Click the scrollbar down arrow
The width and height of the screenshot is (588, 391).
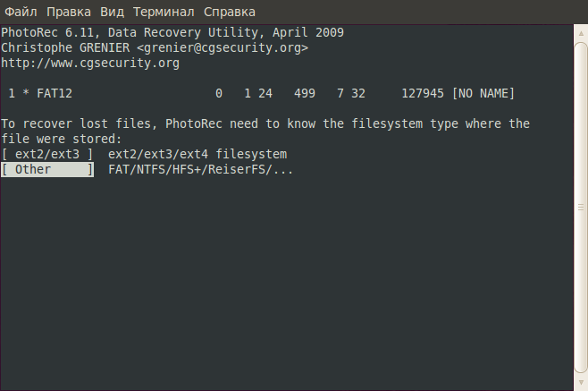pos(581,382)
